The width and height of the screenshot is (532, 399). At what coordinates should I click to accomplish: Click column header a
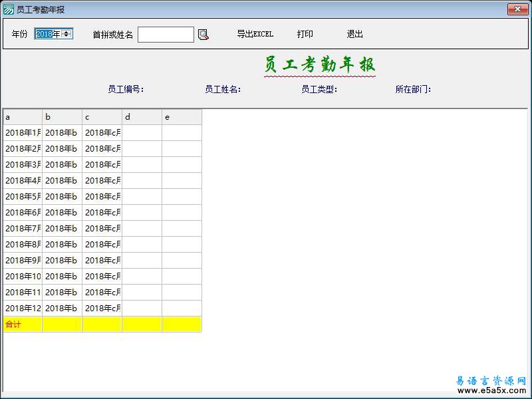click(x=23, y=117)
